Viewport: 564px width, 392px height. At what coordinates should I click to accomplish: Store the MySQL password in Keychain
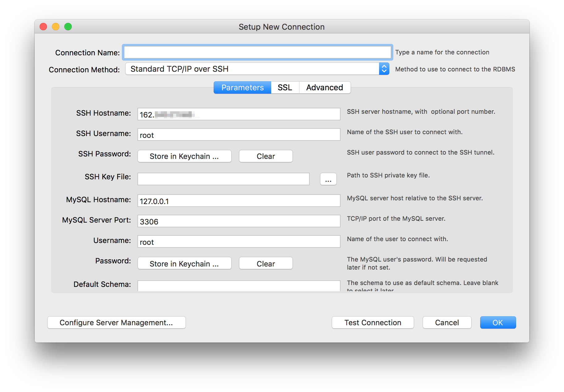184,263
